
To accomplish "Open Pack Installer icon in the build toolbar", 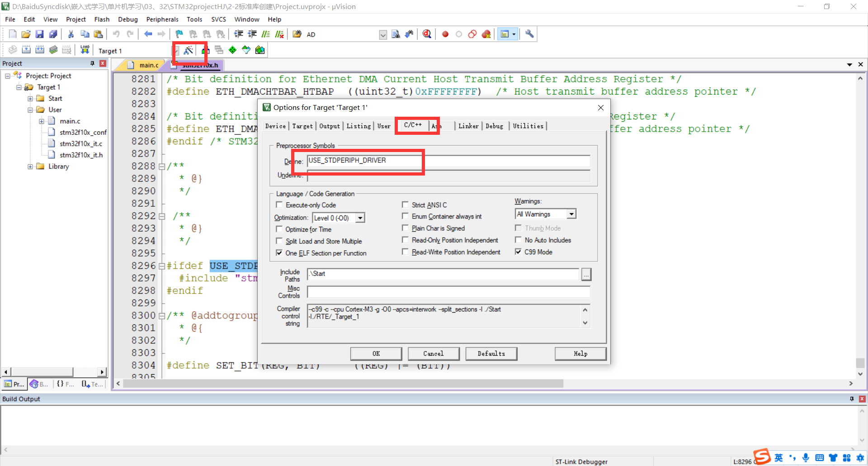I will (x=260, y=50).
